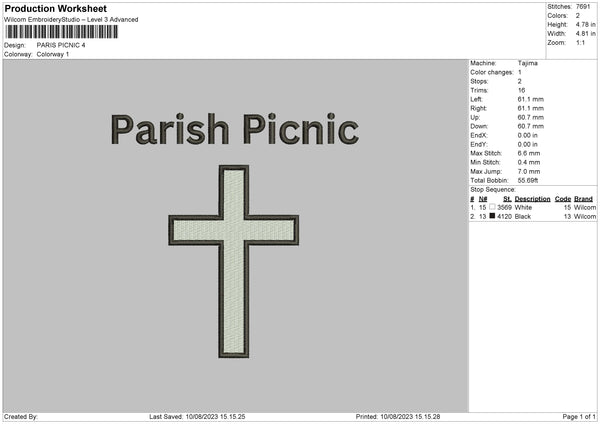This screenshot has height=424, width=600.
Task: Click the EndY value 0.00 in
Action: (528, 145)
